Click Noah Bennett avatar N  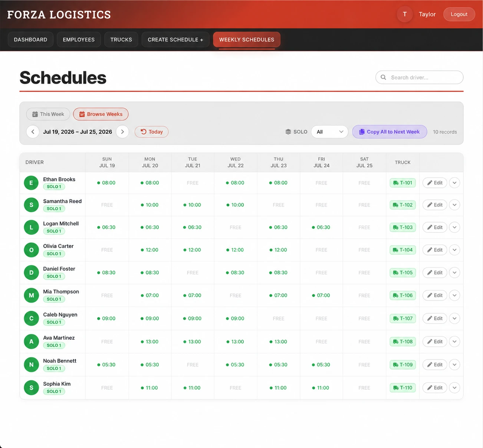(x=31, y=365)
